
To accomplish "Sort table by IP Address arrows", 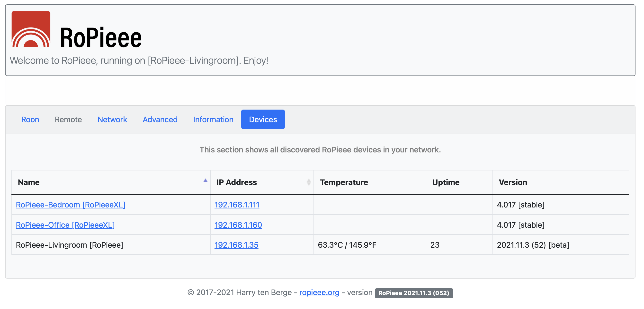I will click(309, 182).
